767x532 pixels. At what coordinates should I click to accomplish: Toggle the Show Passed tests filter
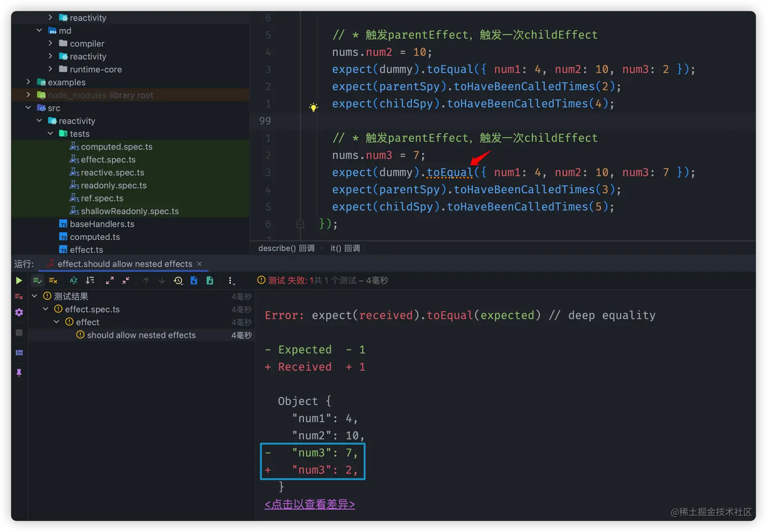37,280
